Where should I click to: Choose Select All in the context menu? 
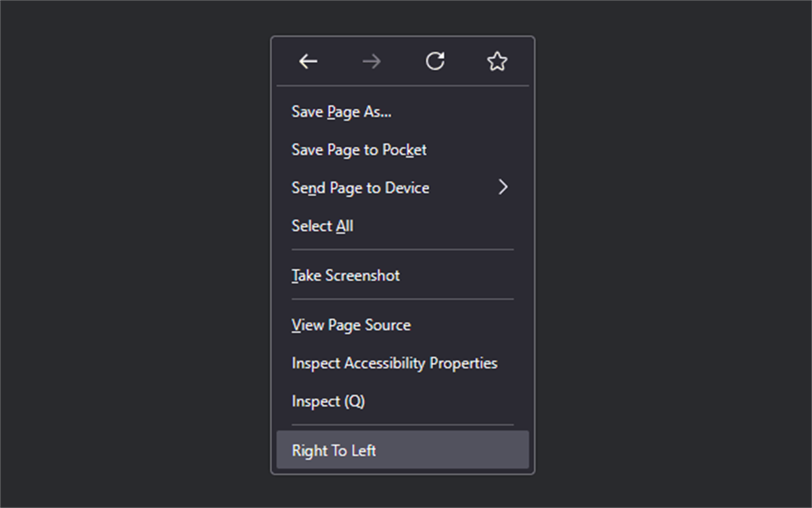[403, 226]
